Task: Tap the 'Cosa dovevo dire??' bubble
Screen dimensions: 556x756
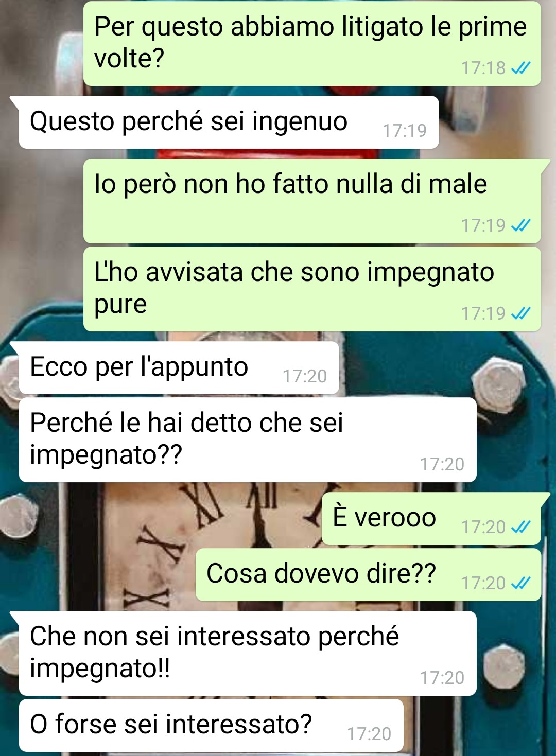Action: [368, 575]
